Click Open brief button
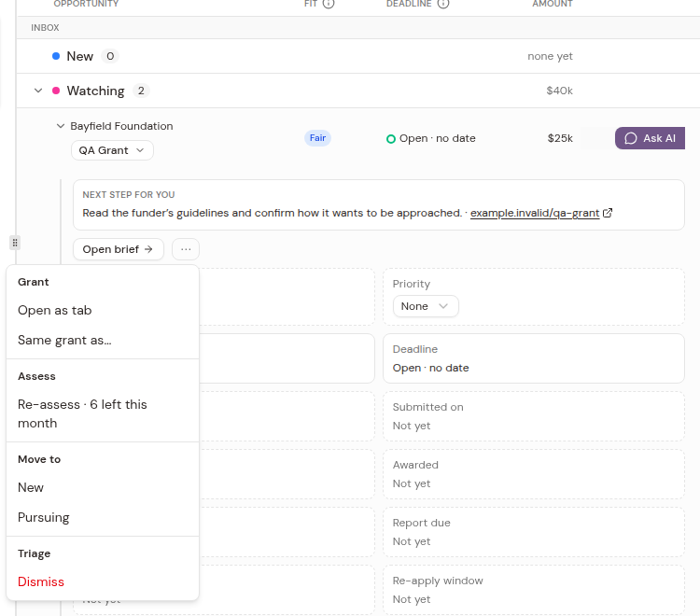The height and width of the screenshot is (616, 700). click(118, 249)
